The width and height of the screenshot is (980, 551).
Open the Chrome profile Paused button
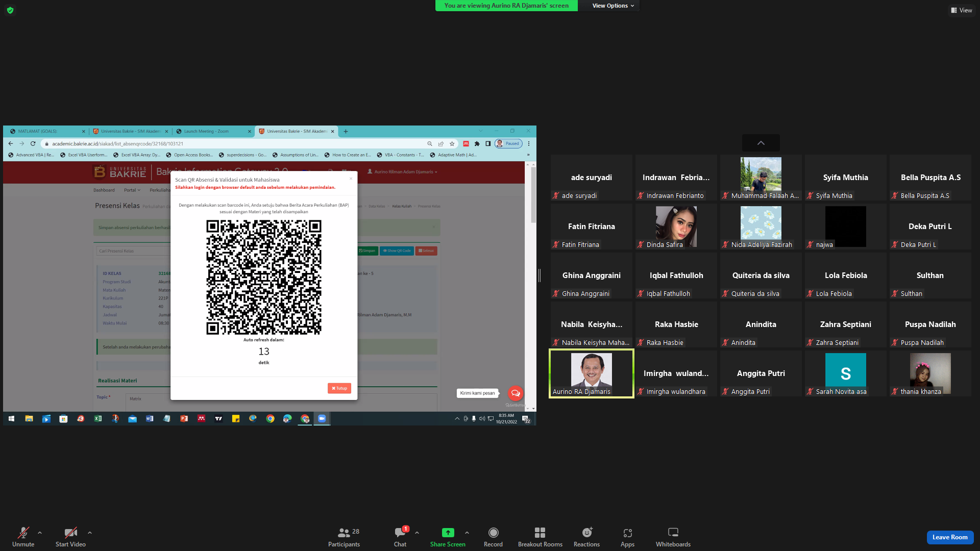[x=508, y=144]
